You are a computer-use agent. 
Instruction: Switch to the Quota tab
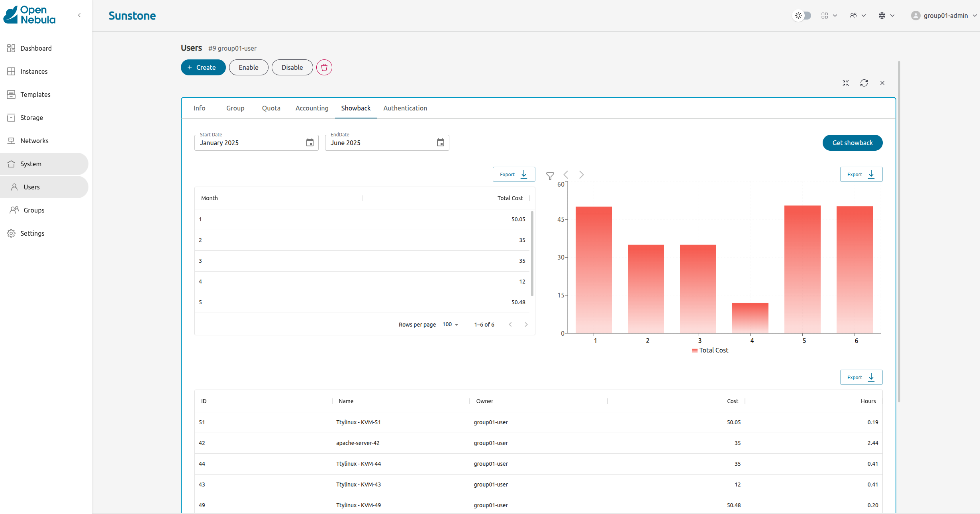coord(271,108)
